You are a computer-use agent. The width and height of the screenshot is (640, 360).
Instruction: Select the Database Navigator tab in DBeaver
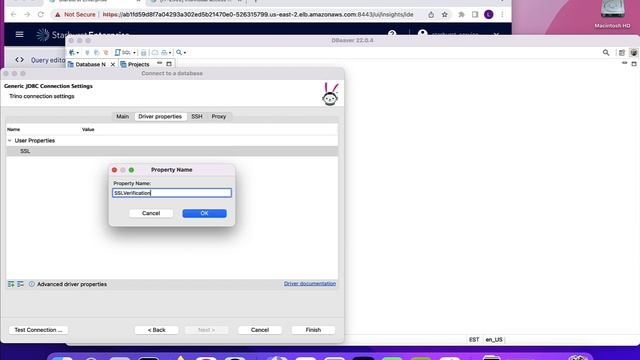[87, 64]
